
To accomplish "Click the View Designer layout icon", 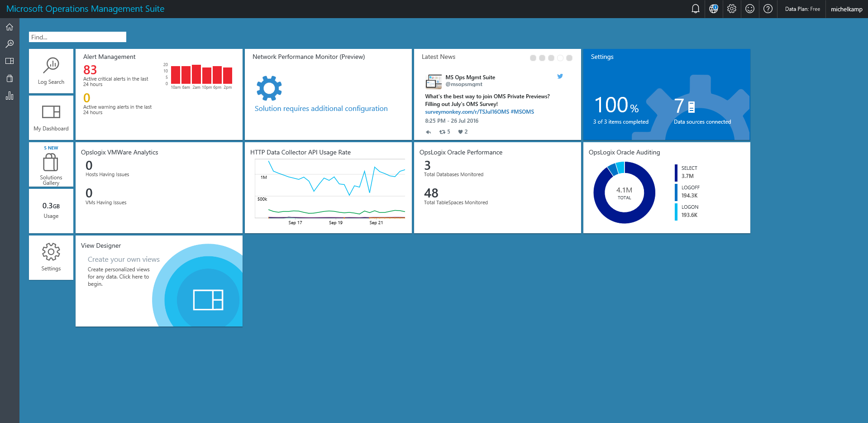I will pyautogui.click(x=208, y=300).
